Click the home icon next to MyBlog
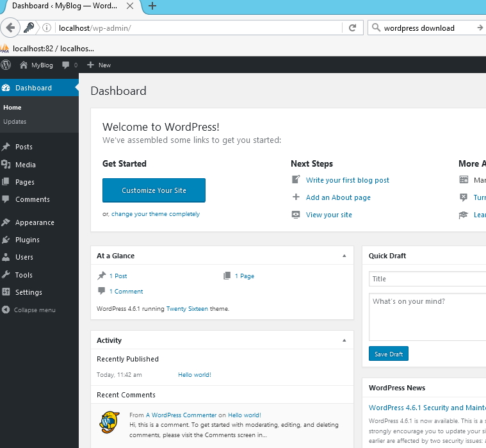486x448 pixels. click(x=24, y=65)
